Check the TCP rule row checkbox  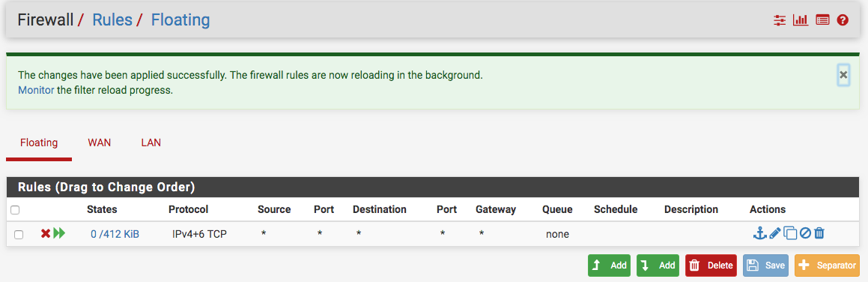pos(19,235)
